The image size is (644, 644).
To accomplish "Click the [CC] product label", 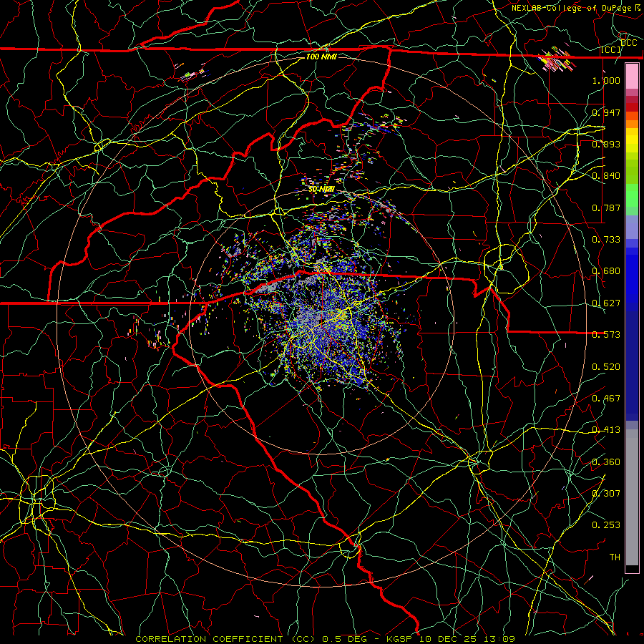I will pos(611,49).
